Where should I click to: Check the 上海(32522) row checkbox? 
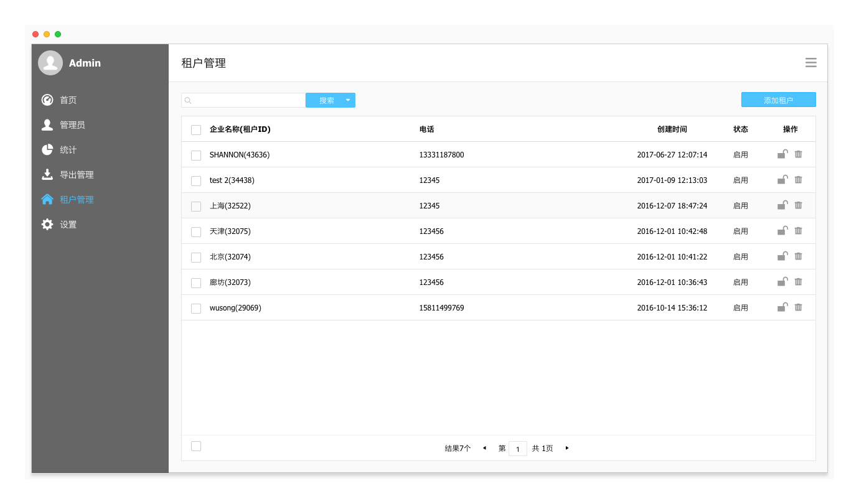coord(196,207)
